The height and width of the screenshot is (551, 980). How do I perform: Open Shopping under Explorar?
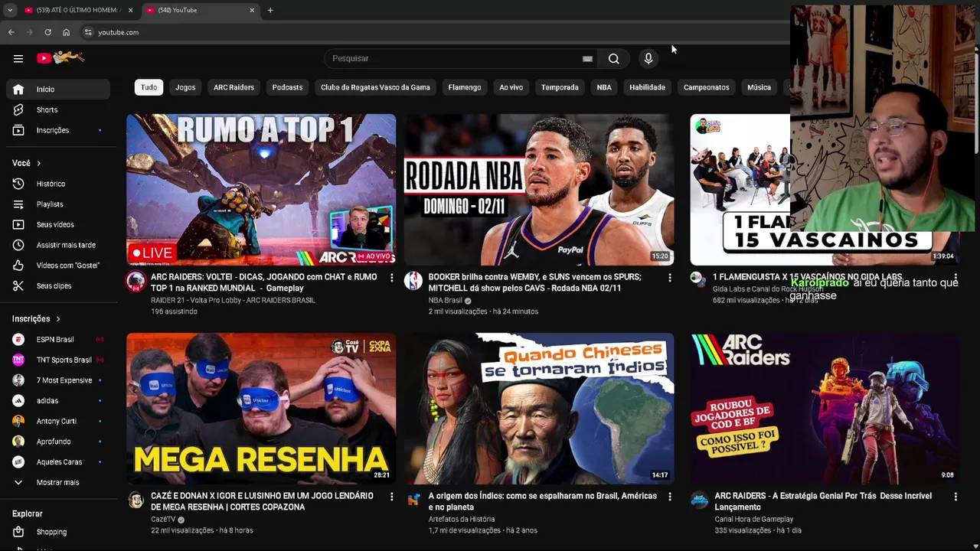[x=58, y=532]
